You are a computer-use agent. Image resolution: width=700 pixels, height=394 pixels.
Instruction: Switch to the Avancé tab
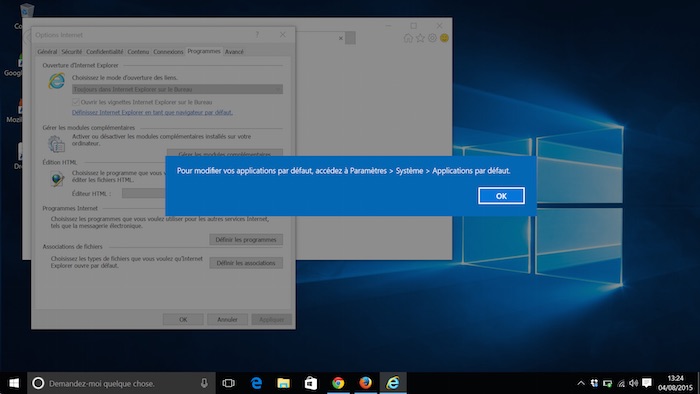[x=234, y=52]
